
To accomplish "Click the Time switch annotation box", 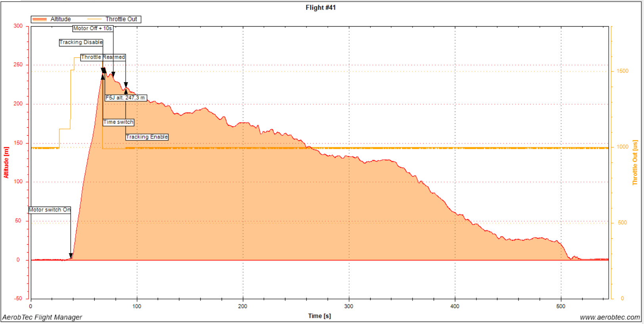I will (118, 122).
